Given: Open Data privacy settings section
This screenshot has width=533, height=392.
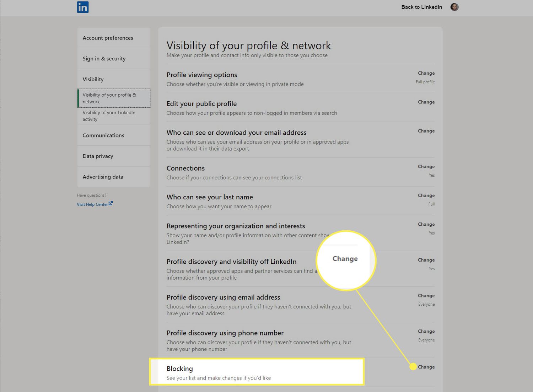Looking at the screenshot, I should point(113,156).
